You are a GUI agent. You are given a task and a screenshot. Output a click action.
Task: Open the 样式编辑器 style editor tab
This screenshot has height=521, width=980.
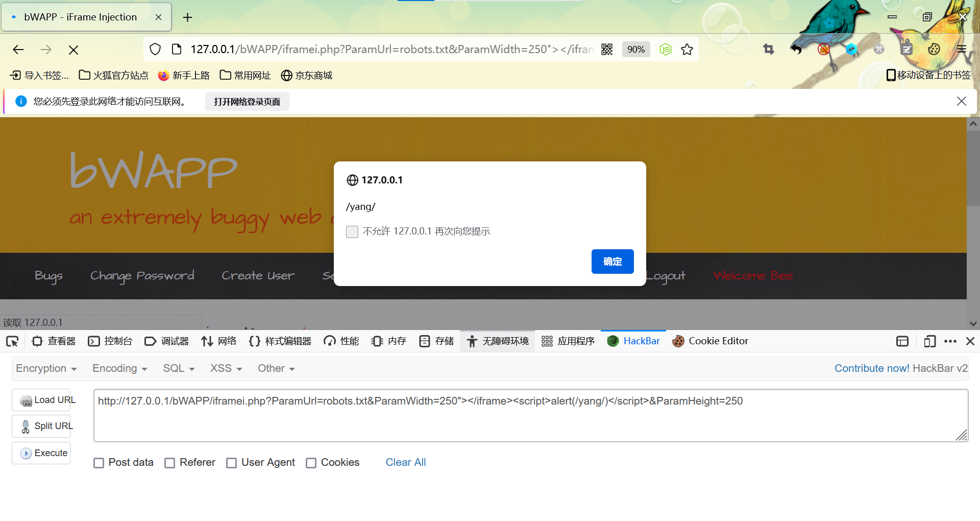(x=280, y=341)
